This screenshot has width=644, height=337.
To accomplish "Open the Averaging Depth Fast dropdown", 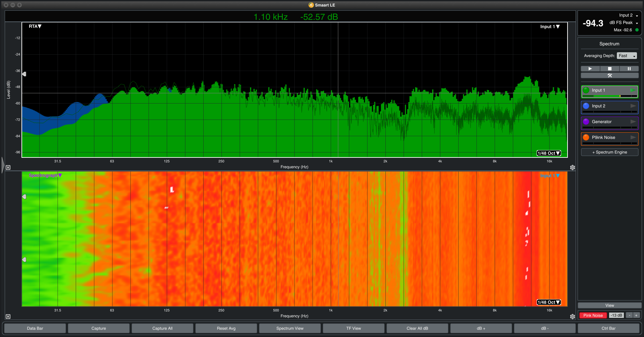I will tap(627, 56).
